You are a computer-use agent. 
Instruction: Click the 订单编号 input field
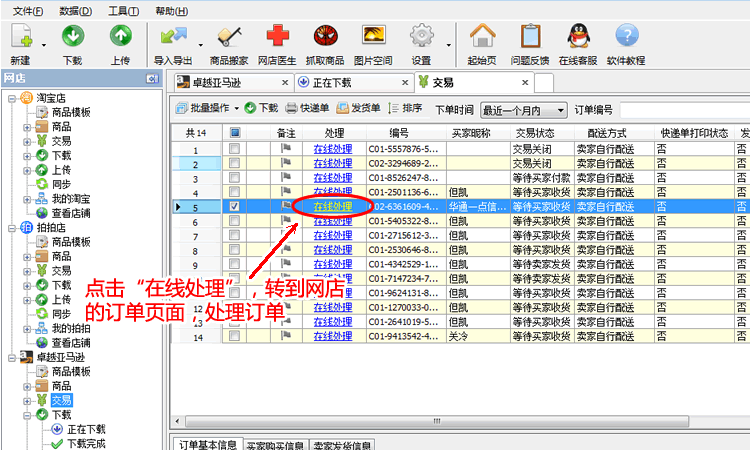[685, 110]
